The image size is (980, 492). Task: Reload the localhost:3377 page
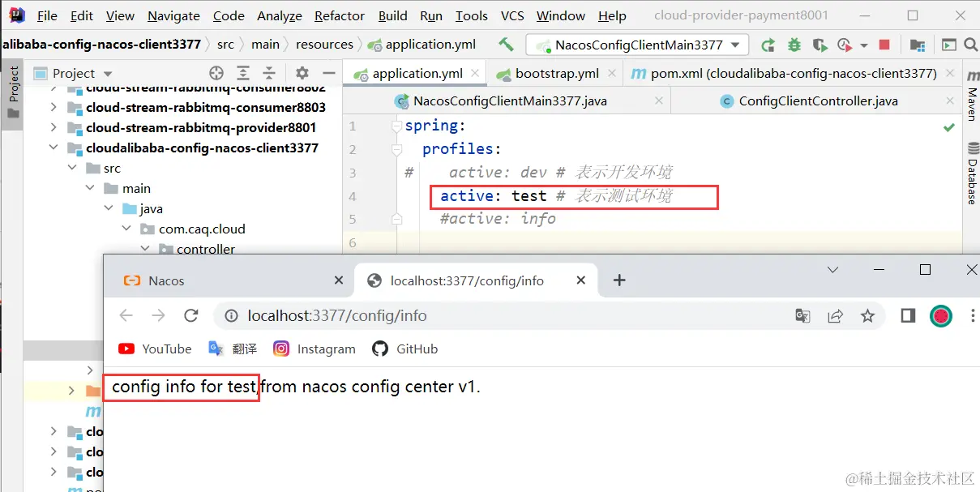click(x=191, y=315)
